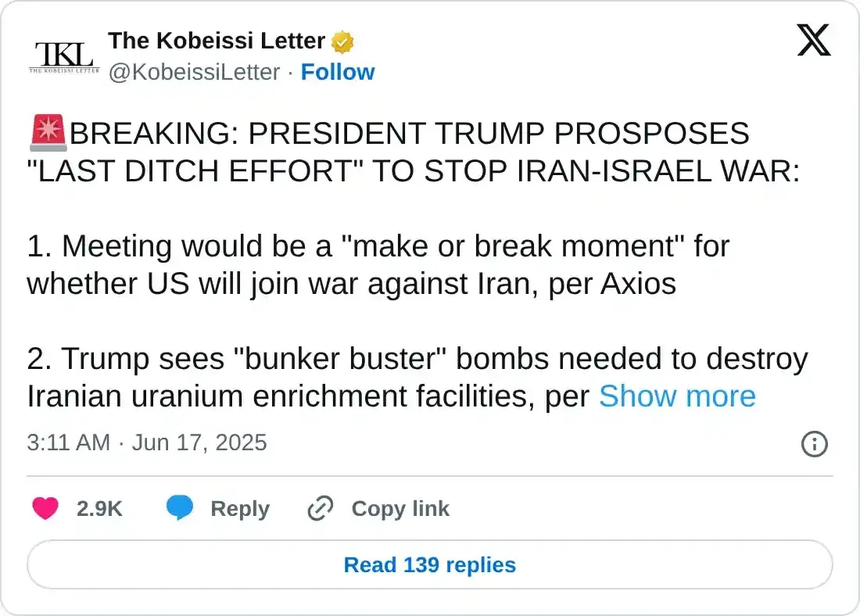Click the "make or break moment" paragraph
This screenshot has height=616, width=860.
pyautogui.click(x=378, y=265)
